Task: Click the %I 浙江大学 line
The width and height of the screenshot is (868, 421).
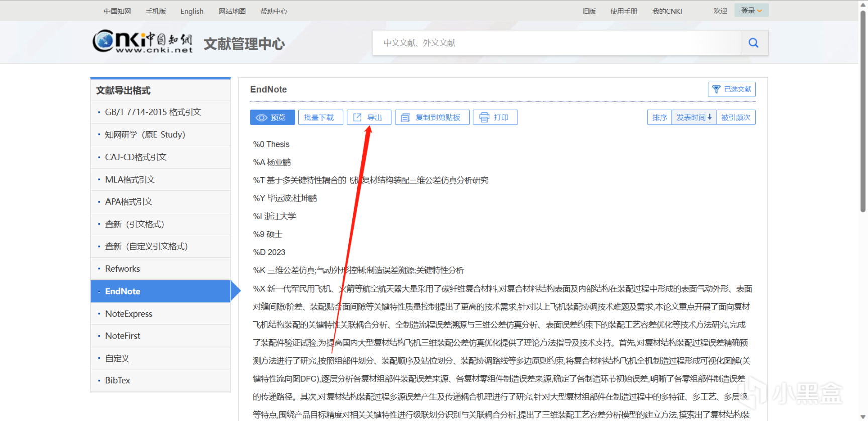Action: click(x=274, y=216)
